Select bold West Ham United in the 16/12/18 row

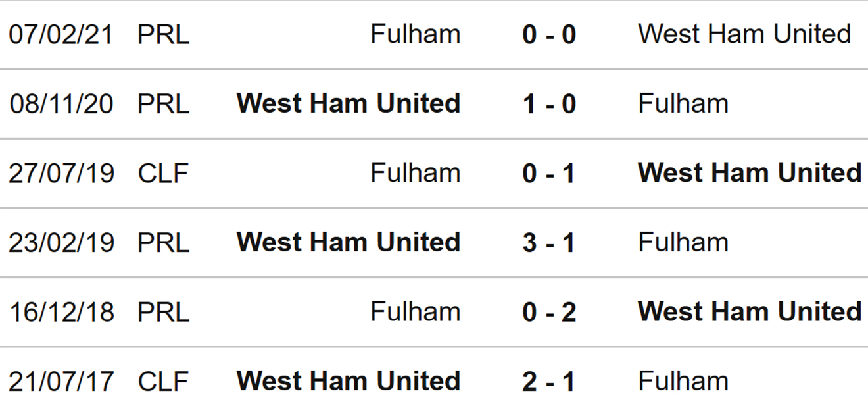pyautogui.click(x=750, y=312)
